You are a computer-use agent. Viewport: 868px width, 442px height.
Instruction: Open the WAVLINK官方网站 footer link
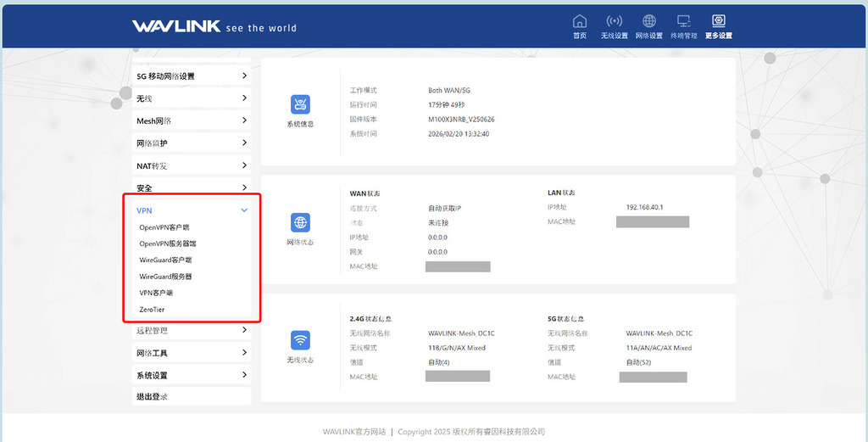354,432
